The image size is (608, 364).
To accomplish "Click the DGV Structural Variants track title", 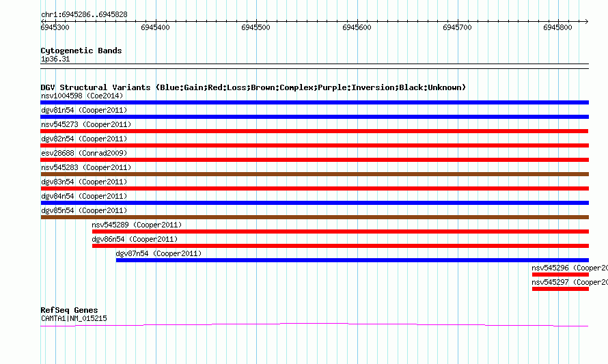I will 253,87.
